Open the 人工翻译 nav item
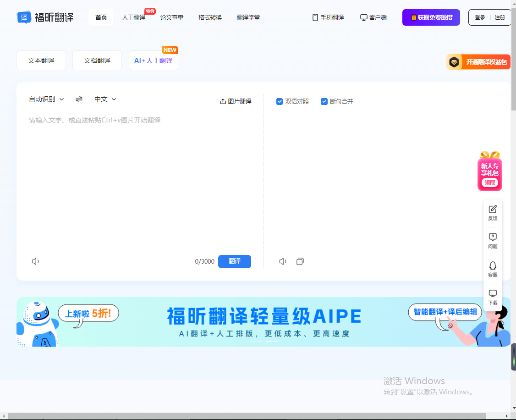Viewport: 516px width, 420px height. [134, 17]
